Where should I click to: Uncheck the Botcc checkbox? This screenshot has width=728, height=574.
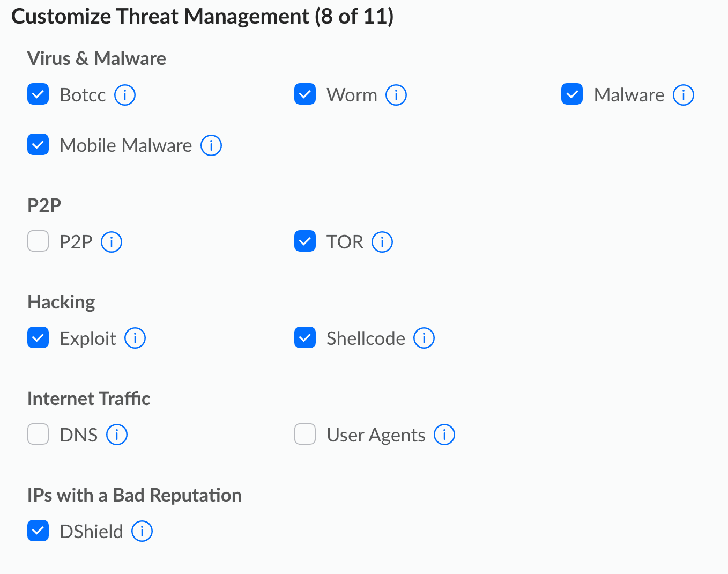tap(38, 94)
